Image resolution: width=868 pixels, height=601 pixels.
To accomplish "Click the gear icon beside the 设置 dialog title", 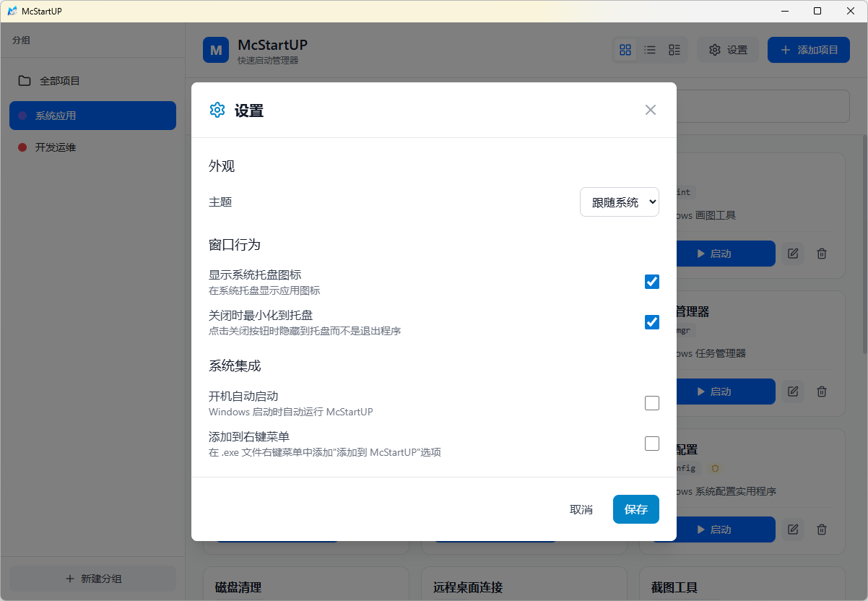I will click(x=217, y=110).
